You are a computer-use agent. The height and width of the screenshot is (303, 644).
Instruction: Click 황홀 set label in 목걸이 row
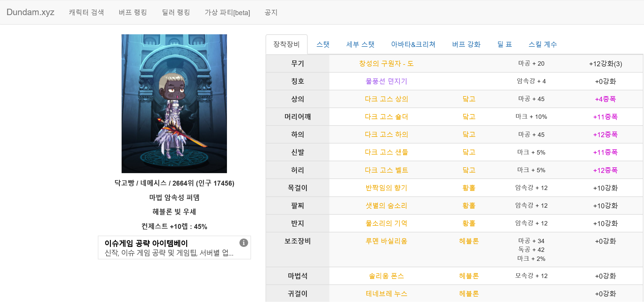click(x=469, y=188)
